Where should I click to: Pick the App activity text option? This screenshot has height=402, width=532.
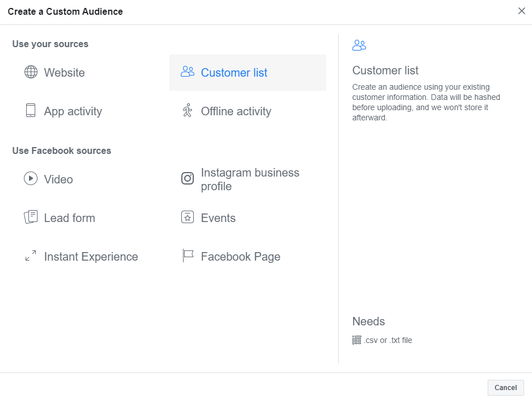point(73,111)
